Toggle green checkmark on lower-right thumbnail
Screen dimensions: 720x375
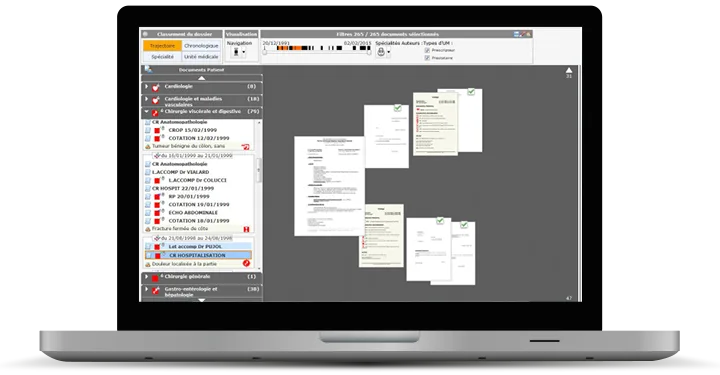pos(464,225)
